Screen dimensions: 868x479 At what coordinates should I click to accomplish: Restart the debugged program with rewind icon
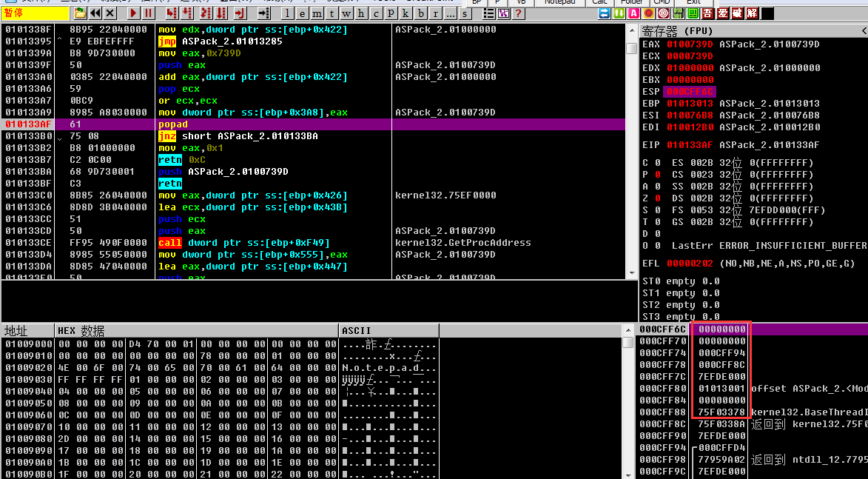96,13
